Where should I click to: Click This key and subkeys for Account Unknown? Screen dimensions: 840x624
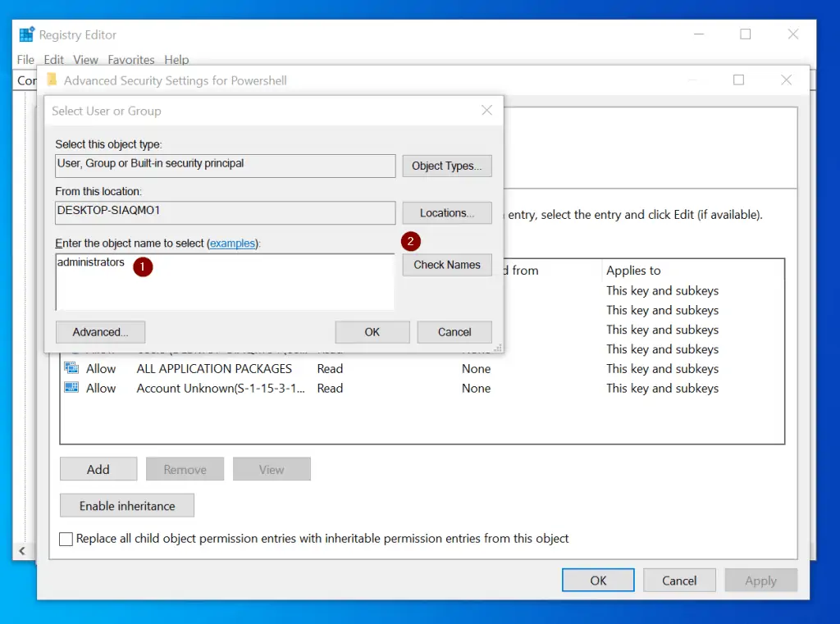tap(662, 389)
